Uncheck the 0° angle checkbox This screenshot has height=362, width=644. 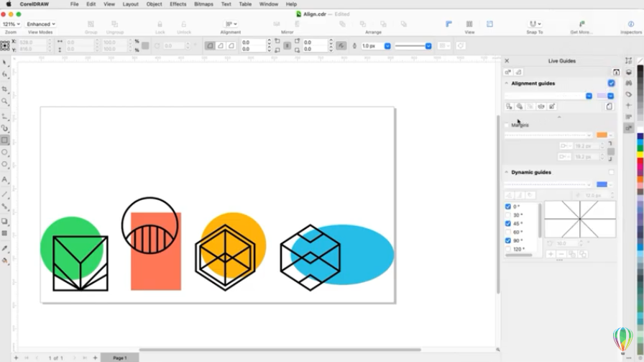point(508,207)
